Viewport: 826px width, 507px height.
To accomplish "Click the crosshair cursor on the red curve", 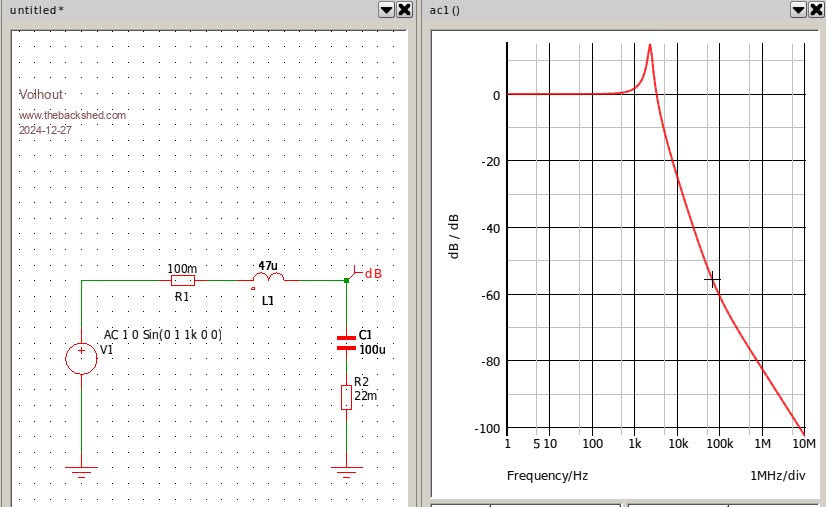I will 712,280.
